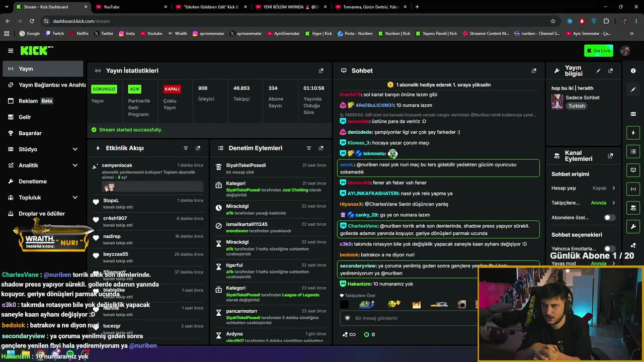Pop out the Denetim Eylemleri panel
Viewport: 644px width, 362px height.
coord(321,148)
